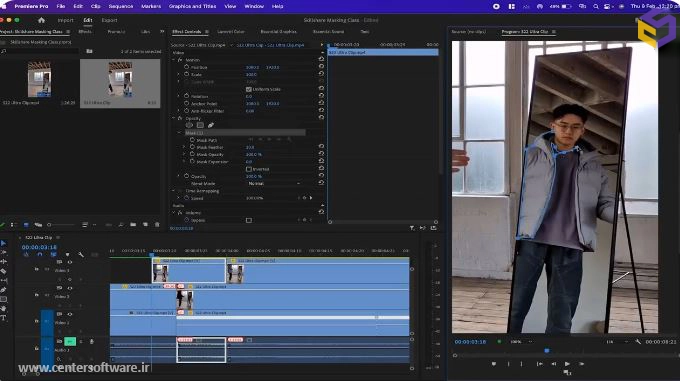
Task: Toggle animation stopwatch for Scale
Action: coord(186,74)
